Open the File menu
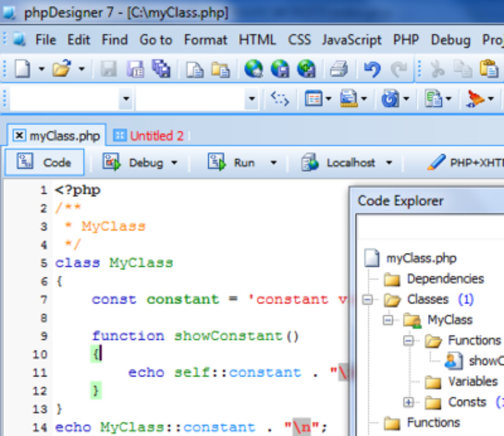 [x=45, y=40]
